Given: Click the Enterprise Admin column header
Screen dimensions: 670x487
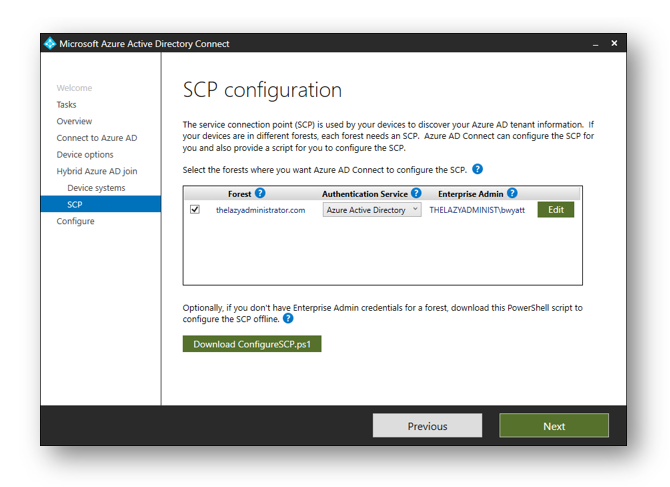Looking at the screenshot, I should click(470, 194).
